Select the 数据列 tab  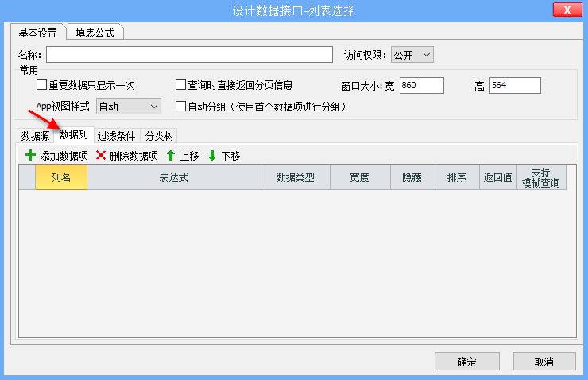click(73, 134)
